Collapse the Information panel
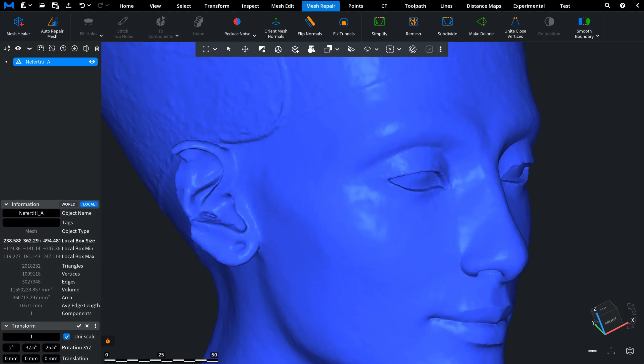Image resolution: width=644 pixels, height=364 pixels. pyautogui.click(x=6, y=204)
